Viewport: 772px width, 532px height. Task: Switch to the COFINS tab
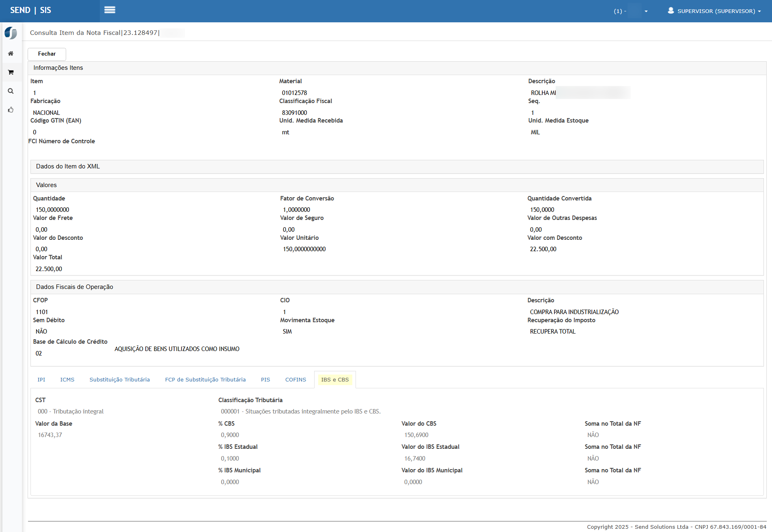[295, 380]
